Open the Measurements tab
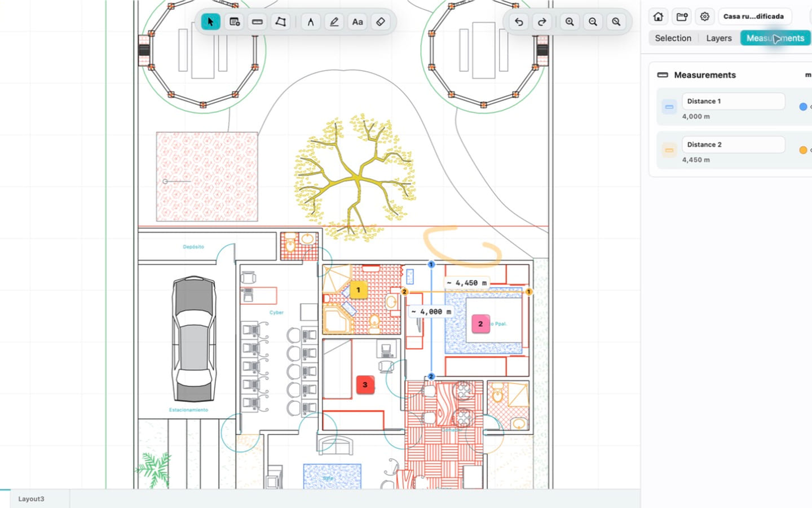 775,38
